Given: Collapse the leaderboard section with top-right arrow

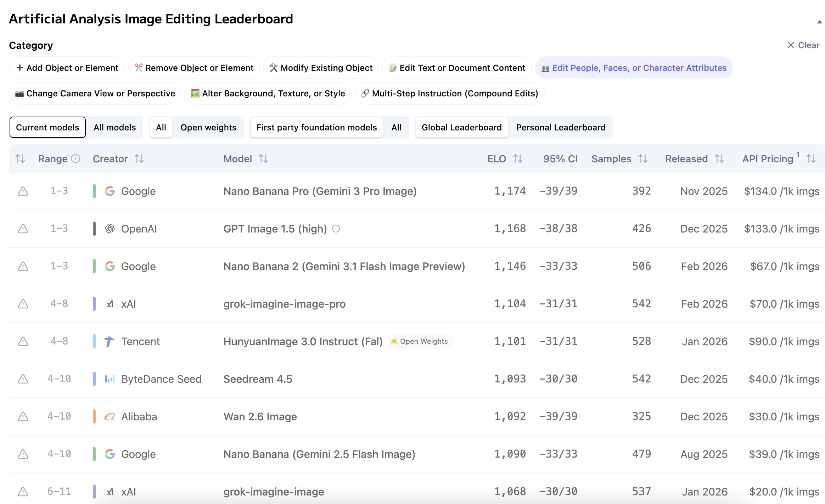Looking at the screenshot, I should click(819, 22).
